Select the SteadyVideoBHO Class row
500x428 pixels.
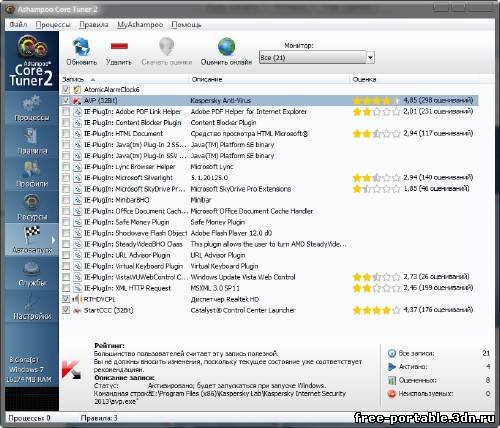tap(269, 244)
